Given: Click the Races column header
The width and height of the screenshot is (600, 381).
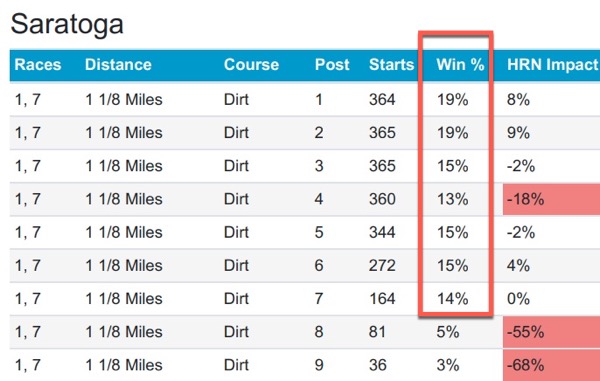Looking at the screenshot, I should coord(38,65).
